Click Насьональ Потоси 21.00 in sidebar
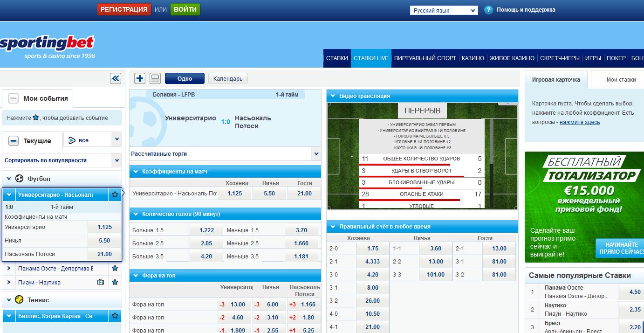This screenshot has height=333, width=644. click(104, 254)
